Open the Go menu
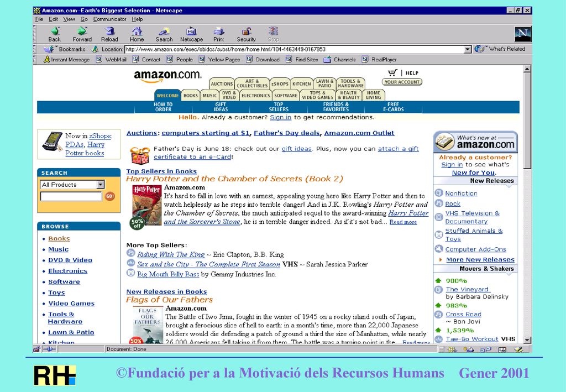Viewport: 566px width, 392px height. (84, 19)
